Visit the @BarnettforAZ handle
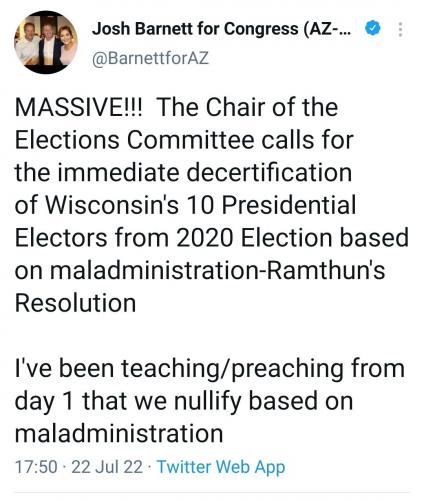 150,58
